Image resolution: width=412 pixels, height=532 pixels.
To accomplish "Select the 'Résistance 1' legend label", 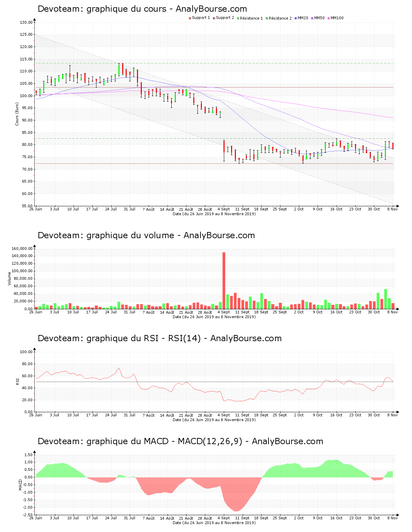I will [x=251, y=18].
